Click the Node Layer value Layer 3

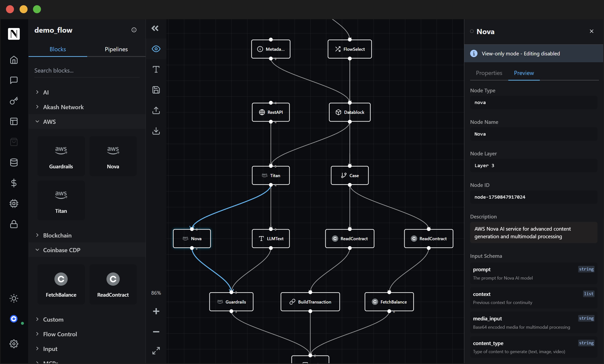coord(484,165)
